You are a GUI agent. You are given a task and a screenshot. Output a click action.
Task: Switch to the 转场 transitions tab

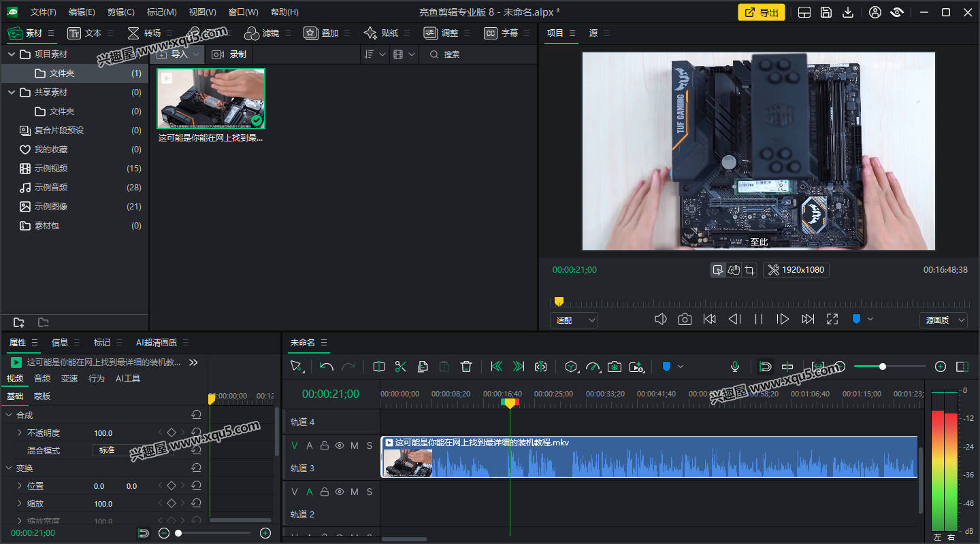click(144, 33)
